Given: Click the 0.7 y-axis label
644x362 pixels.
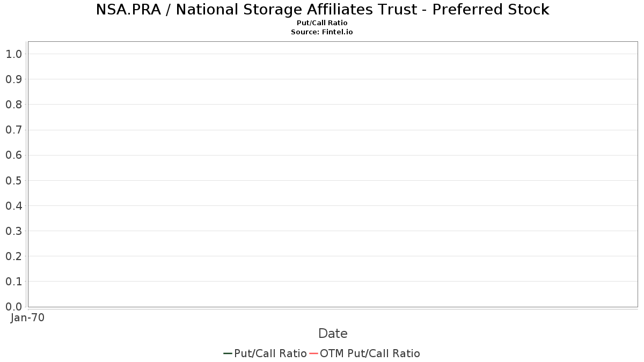Looking at the screenshot, I should click(14, 130).
